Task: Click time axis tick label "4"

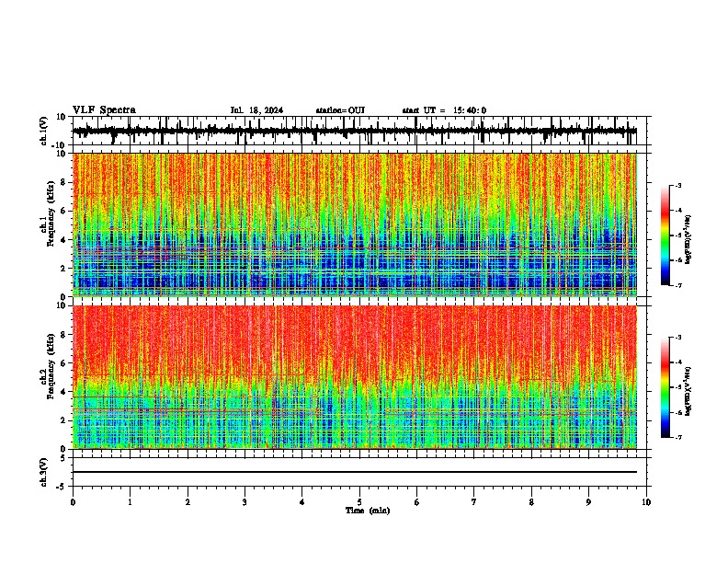Action: (302, 502)
